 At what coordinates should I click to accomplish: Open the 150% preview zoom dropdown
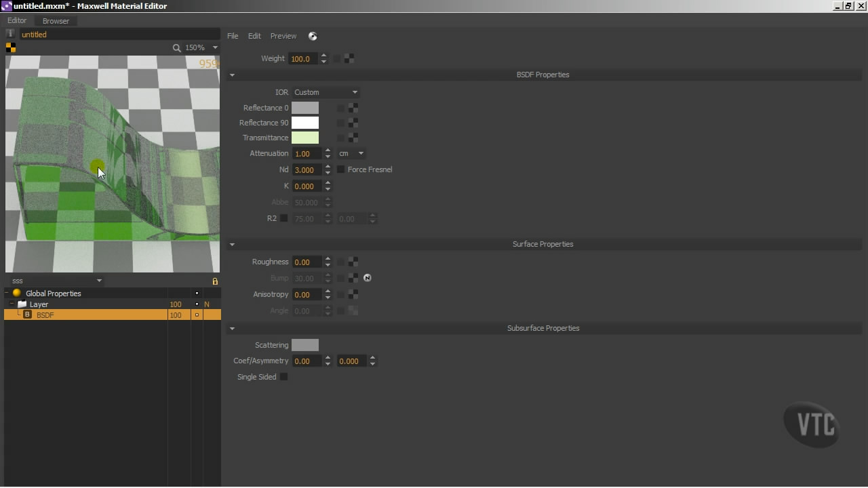point(202,47)
